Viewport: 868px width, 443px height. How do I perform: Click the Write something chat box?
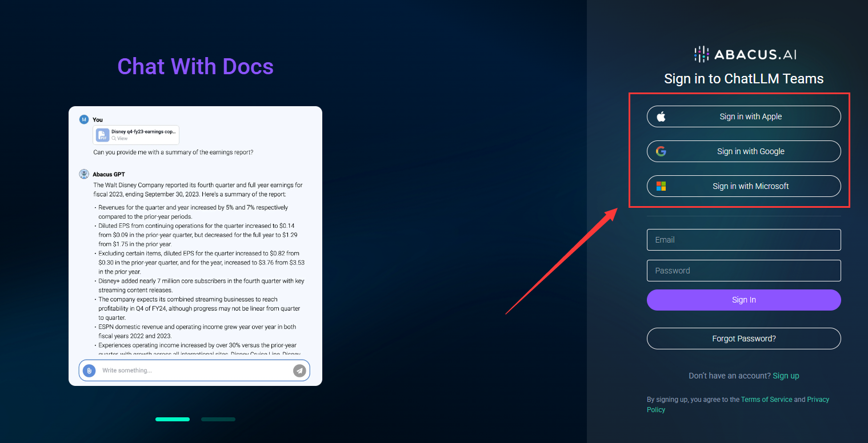194,370
